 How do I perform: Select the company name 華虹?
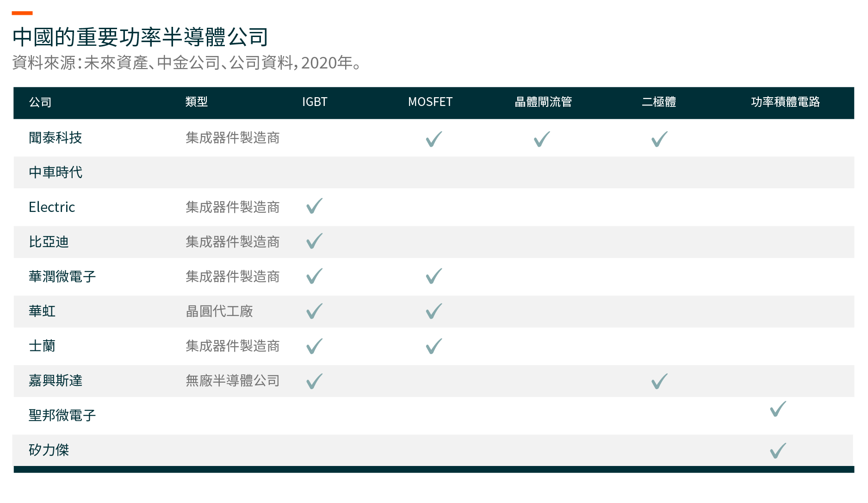(42, 311)
